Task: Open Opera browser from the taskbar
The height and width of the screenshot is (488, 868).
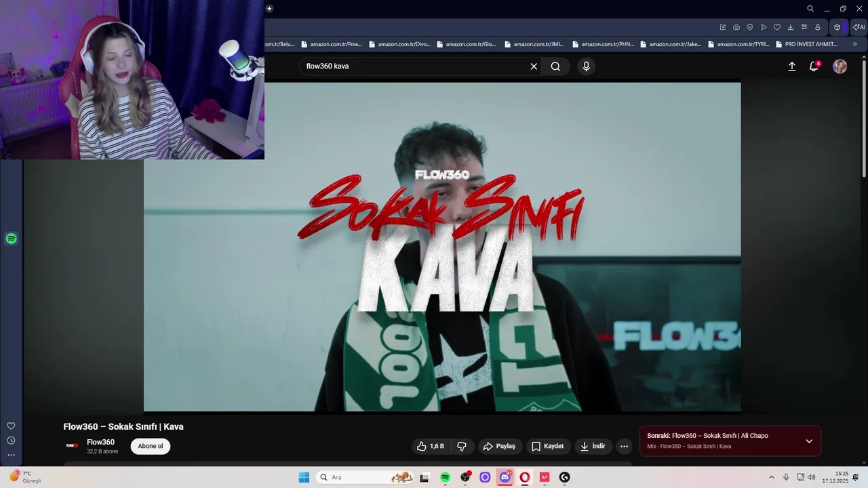Action: [x=525, y=477]
